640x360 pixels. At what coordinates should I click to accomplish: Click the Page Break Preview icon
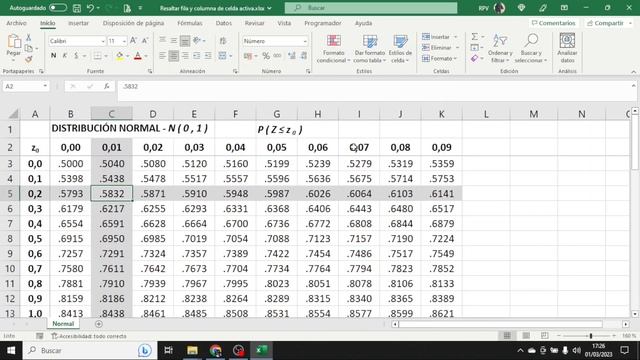click(x=544, y=336)
